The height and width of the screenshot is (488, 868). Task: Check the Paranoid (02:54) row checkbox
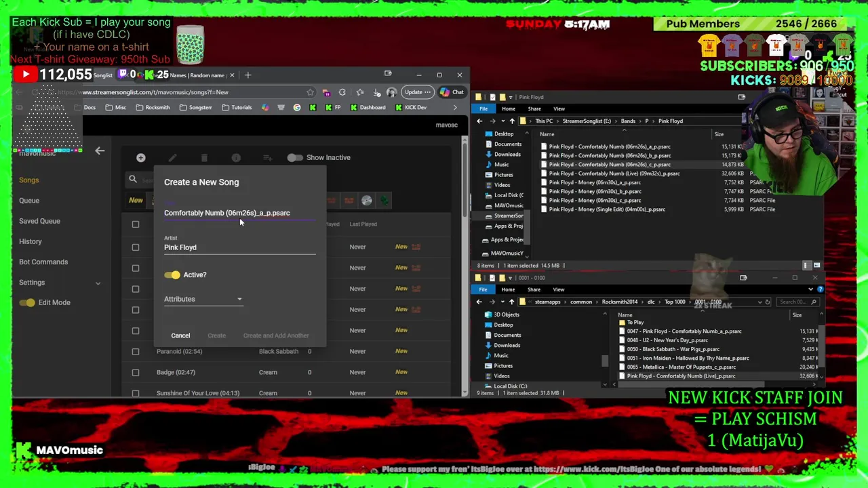pos(136,351)
